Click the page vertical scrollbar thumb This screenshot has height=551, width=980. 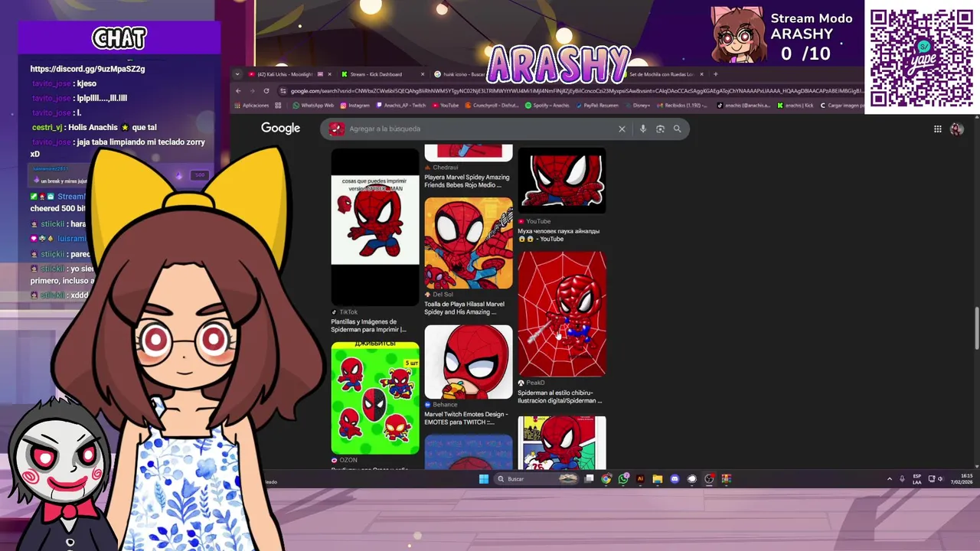[976, 330]
